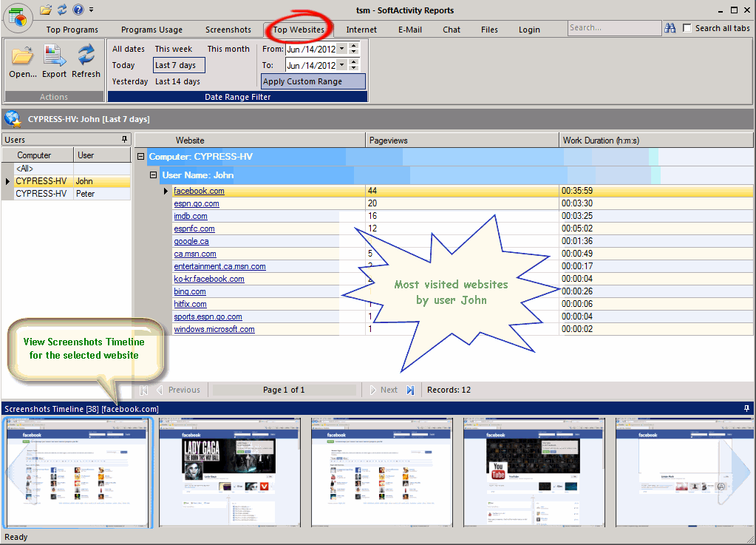Refresh the report with the large Refresh icon
This screenshot has height=545, width=756.
tap(86, 61)
